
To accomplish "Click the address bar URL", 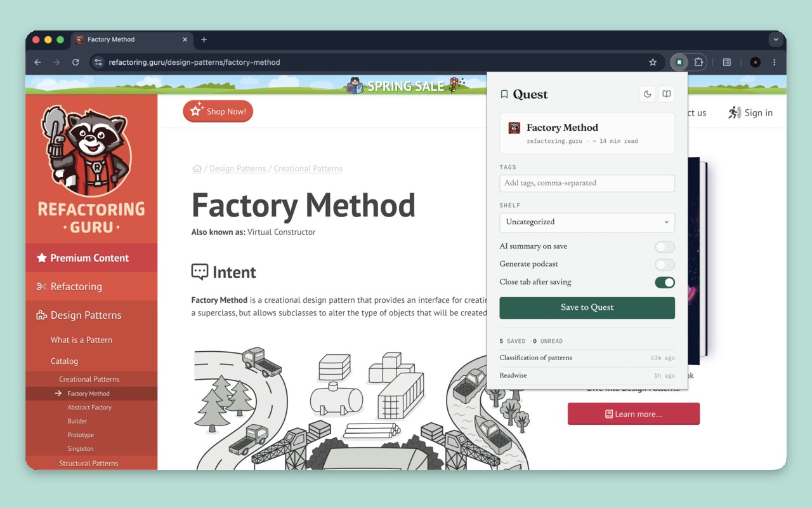I will coord(194,62).
